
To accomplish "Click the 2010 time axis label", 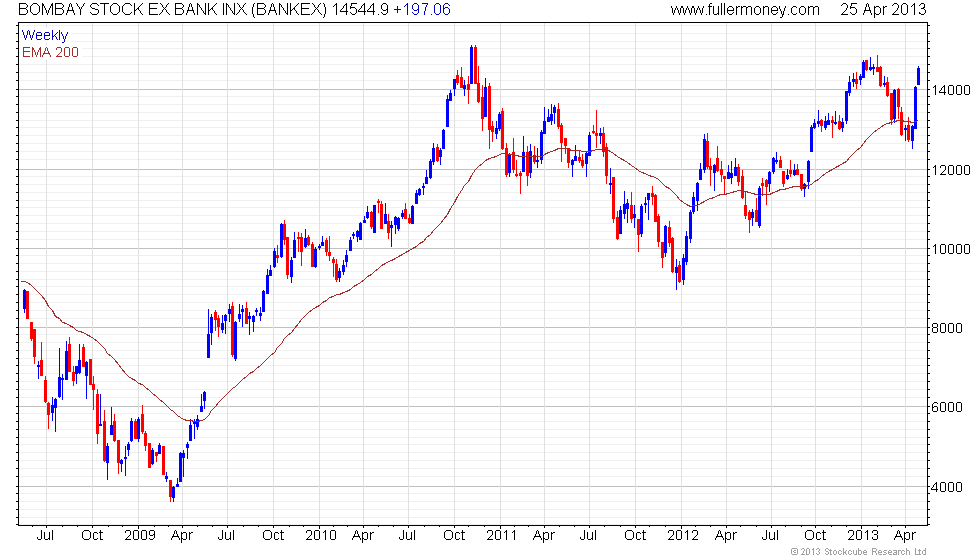I will (x=321, y=536).
